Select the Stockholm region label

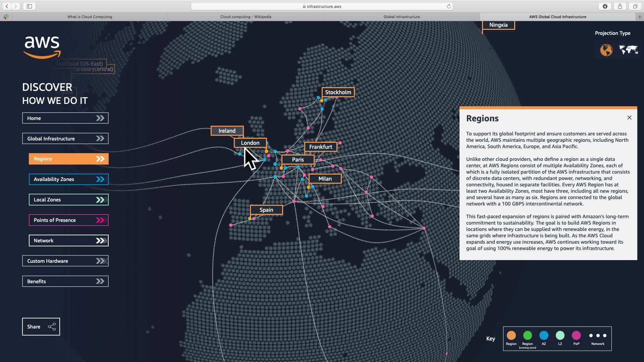[338, 92]
